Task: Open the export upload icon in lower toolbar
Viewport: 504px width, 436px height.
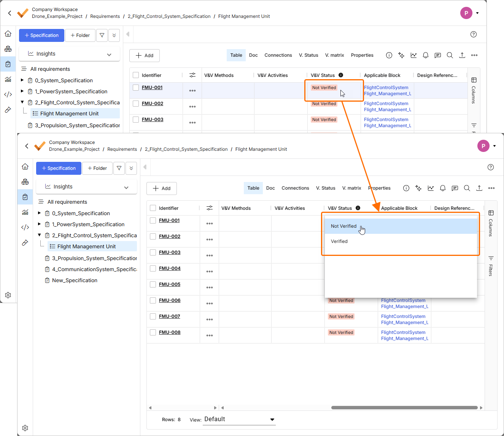Action: coord(479,188)
